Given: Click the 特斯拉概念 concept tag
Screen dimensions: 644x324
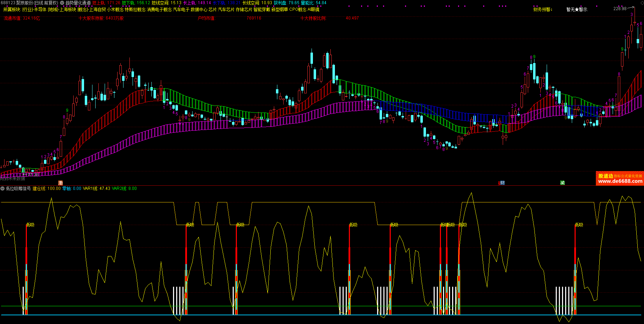Looking at the screenshot, I should (135, 9).
